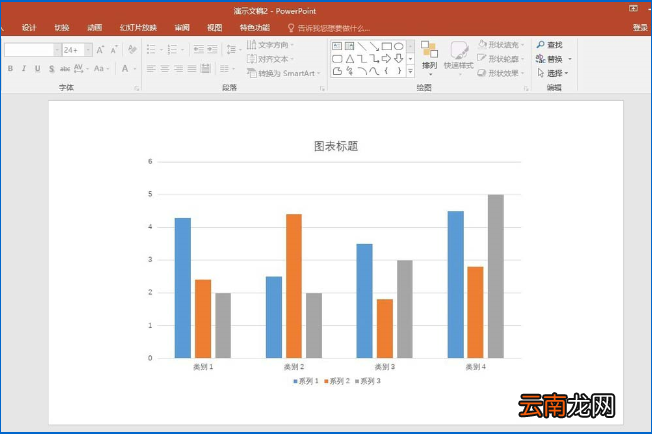Screen dimensions: 652x434
Task: Open 排列 arrange menu
Action: (429, 58)
